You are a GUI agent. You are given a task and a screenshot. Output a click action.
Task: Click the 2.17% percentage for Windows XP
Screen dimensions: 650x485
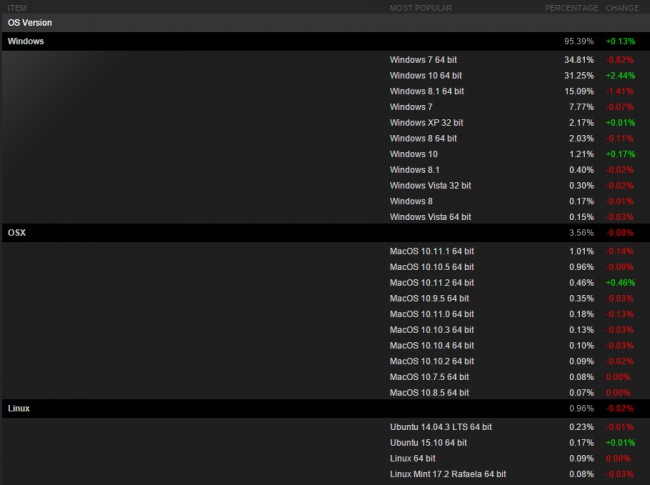tap(581, 123)
